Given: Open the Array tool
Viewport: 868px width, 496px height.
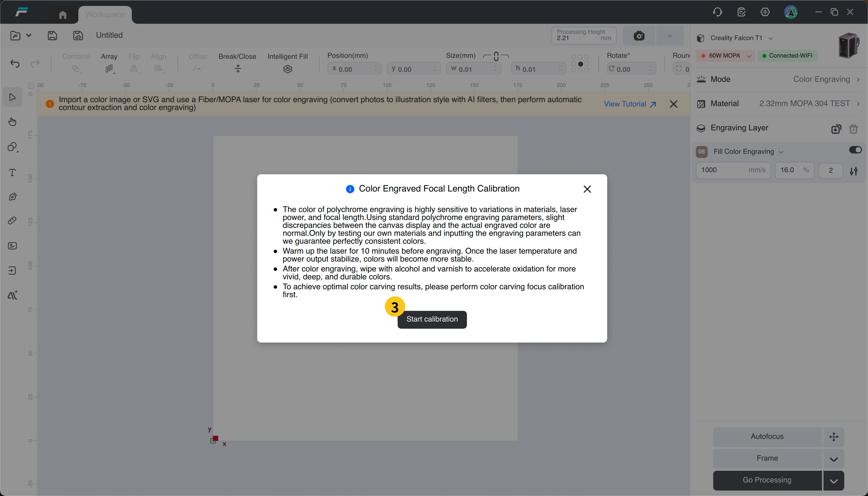Looking at the screenshot, I should coord(109,63).
